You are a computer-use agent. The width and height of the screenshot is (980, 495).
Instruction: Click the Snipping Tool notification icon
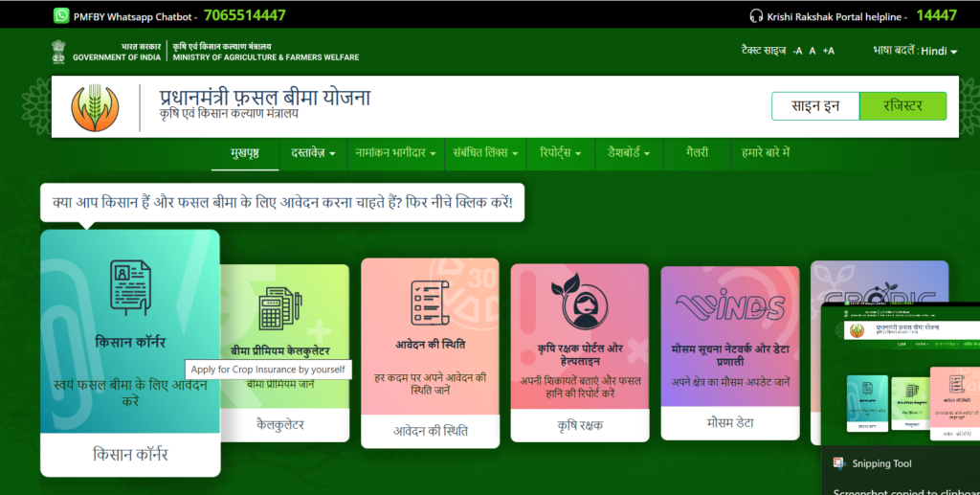click(x=839, y=463)
